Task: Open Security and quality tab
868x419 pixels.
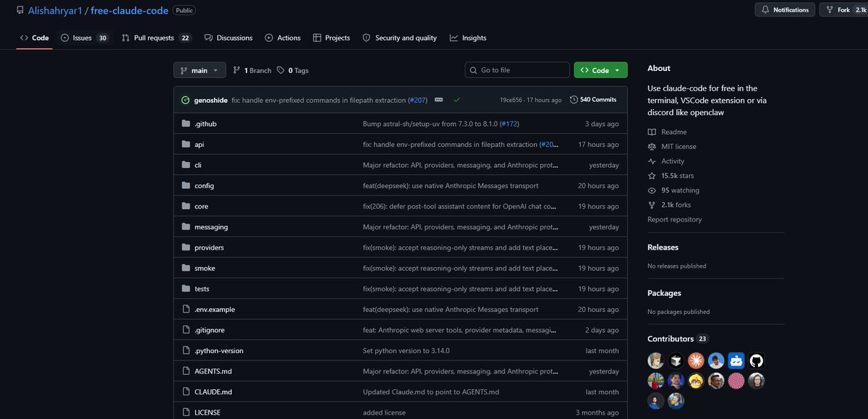Action: point(399,38)
